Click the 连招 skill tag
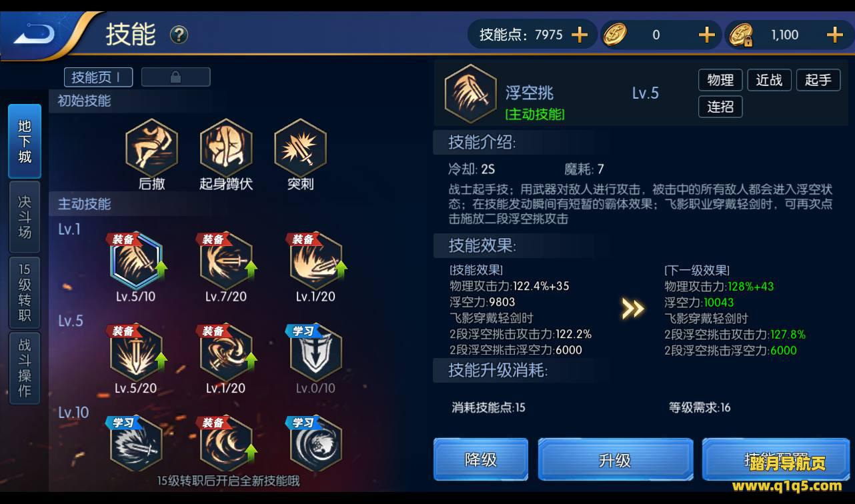The height and width of the screenshot is (504, 855). click(720, 107)
